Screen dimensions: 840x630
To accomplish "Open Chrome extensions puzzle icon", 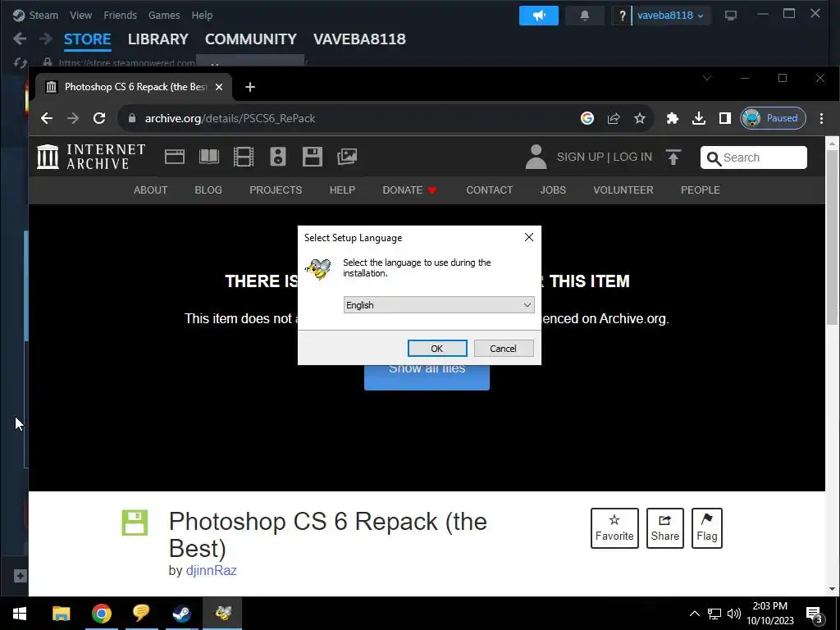I will coord(673,118).
